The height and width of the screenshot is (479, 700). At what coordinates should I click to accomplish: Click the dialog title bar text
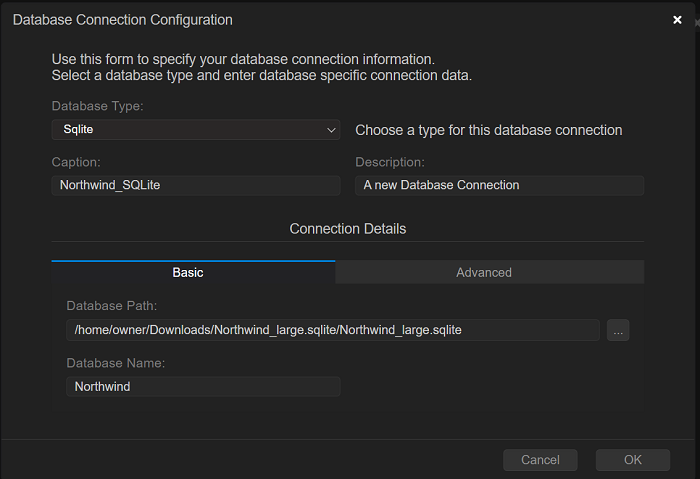[x=122, y=20]
